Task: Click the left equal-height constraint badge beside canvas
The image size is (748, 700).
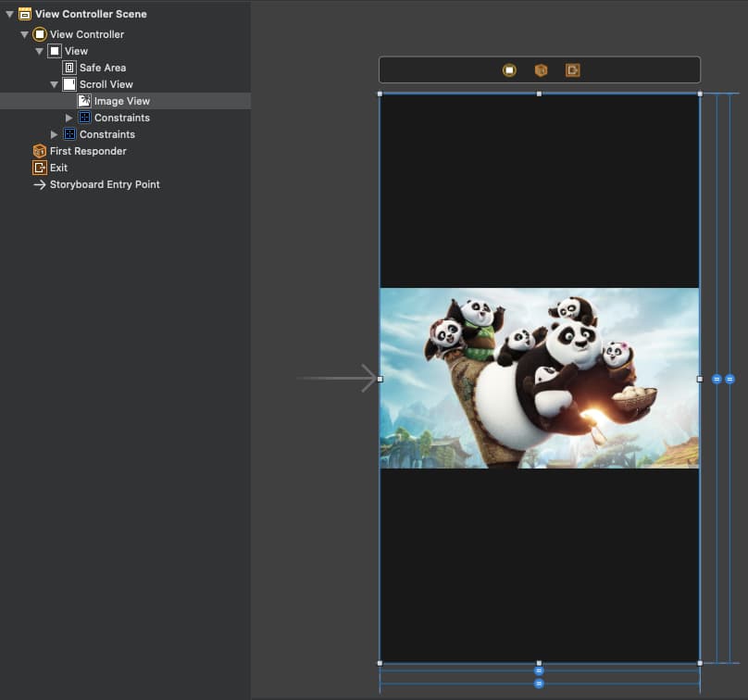Action: [717, 380]
